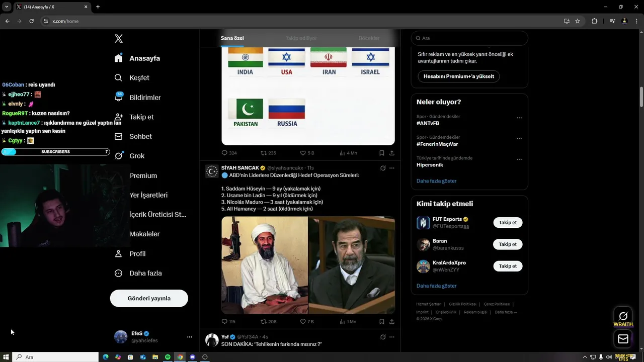Screen dimensions: 644x362
Task: Open Keşfet search icon in sidebar
Action: coord(119,78)
